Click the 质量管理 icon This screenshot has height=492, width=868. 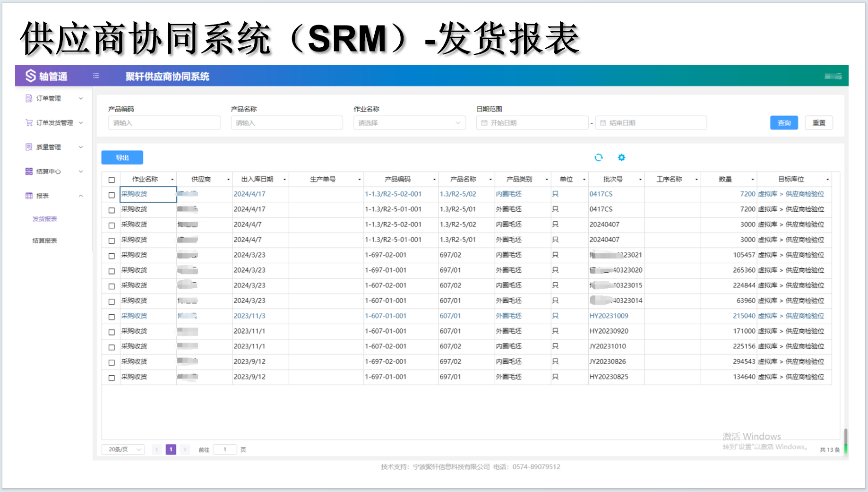tap(29, 147)
